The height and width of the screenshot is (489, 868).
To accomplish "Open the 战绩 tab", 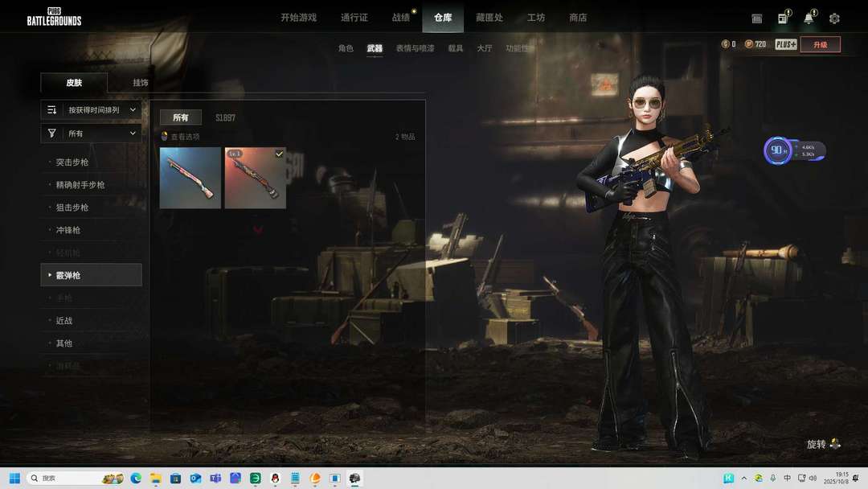I will tap(401, 18).
